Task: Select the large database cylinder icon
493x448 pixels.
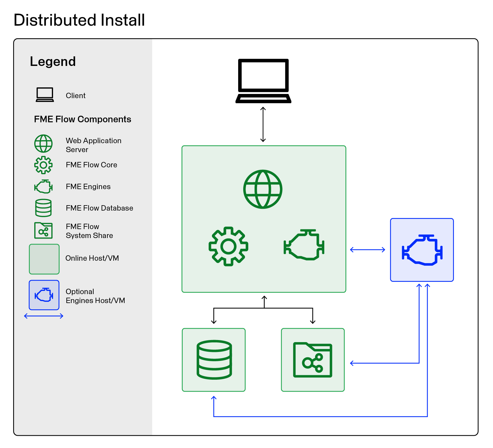Action: (214, 360)
